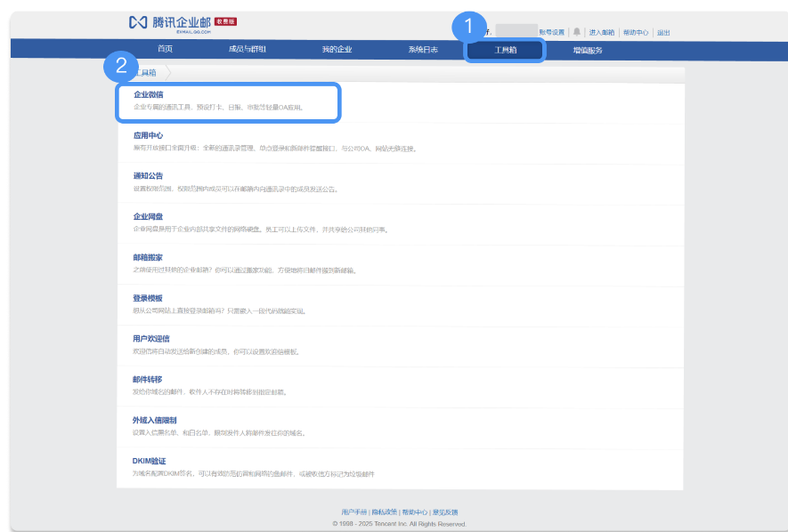Open the 成员与群组 tab
The width and height of the screenshot is (788, 532).
(x=242, y=50)
